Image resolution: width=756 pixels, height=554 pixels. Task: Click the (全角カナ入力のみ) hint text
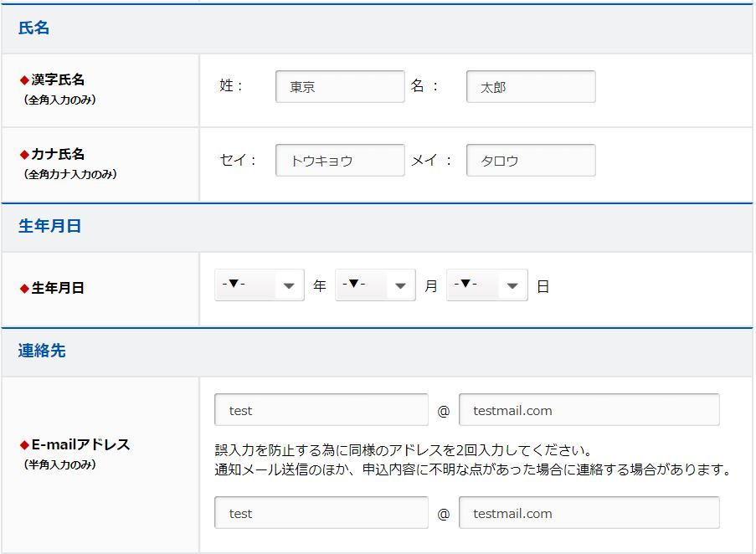click(x=70, y=175)
